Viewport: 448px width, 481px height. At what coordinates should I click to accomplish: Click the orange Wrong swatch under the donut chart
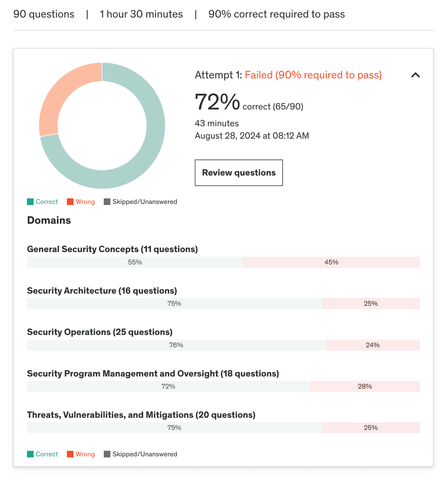click(70, 202)
